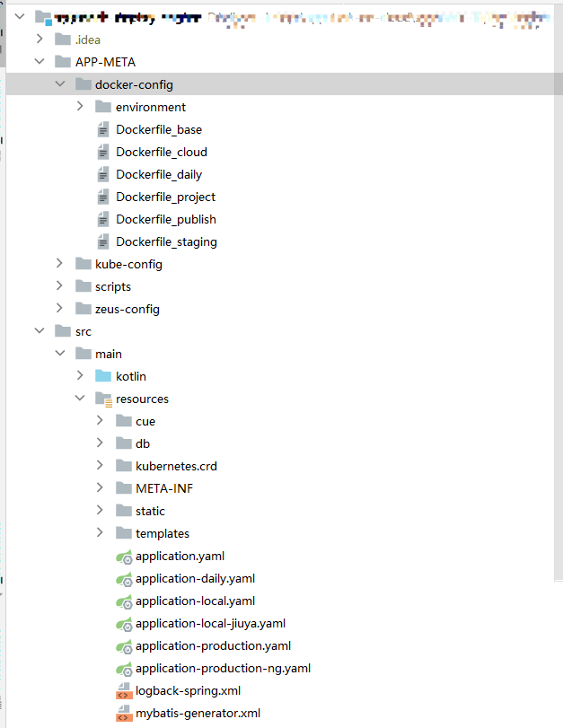
Task: Expand the templates folder
Action: pyautogui.click(x=100, y=532)
